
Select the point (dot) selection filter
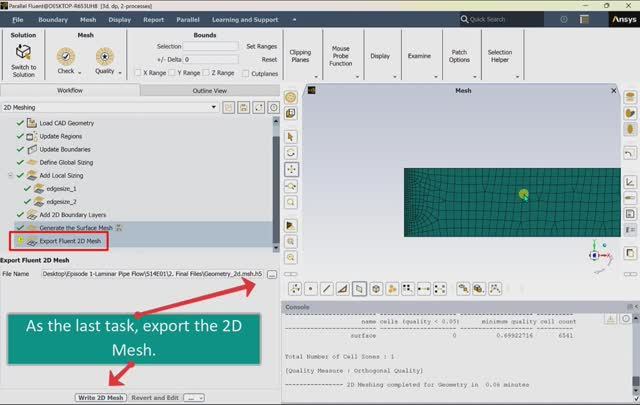[x=311, y=289]
